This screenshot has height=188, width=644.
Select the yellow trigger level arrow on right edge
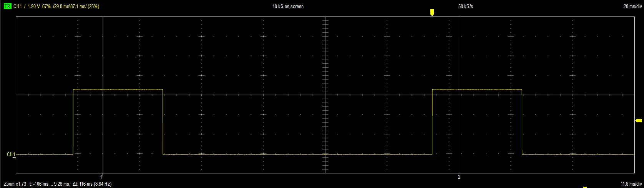click(639, 121)
